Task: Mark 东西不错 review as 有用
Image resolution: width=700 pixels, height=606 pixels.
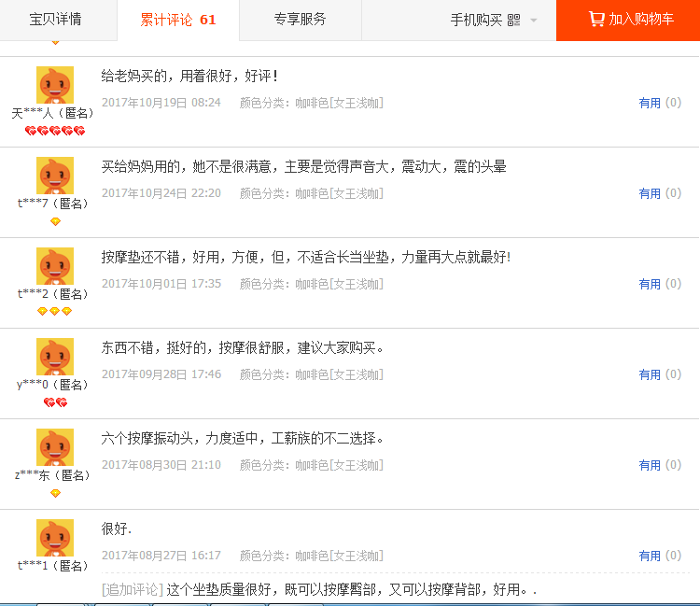Action: 650,375
